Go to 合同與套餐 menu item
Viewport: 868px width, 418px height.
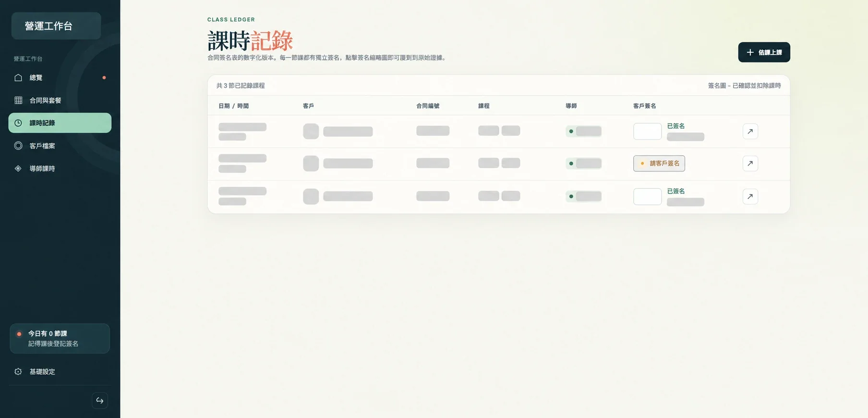[x=60, y=100]
